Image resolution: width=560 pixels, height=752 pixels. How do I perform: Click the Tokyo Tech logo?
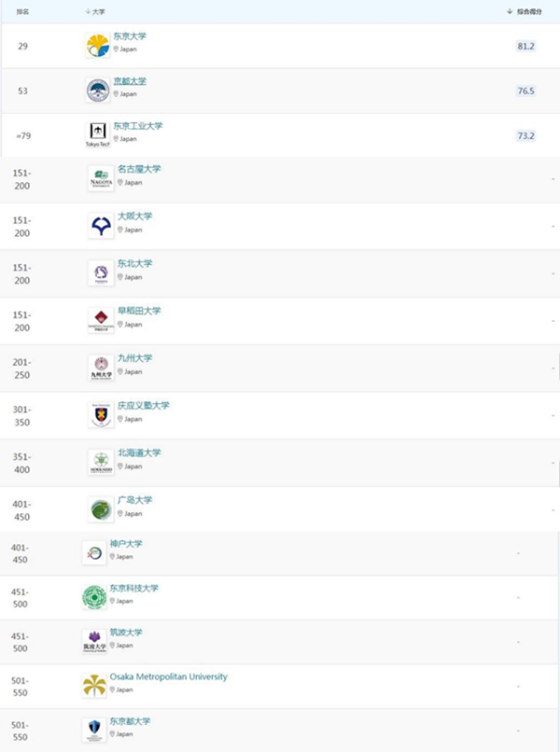pos(98,134)
